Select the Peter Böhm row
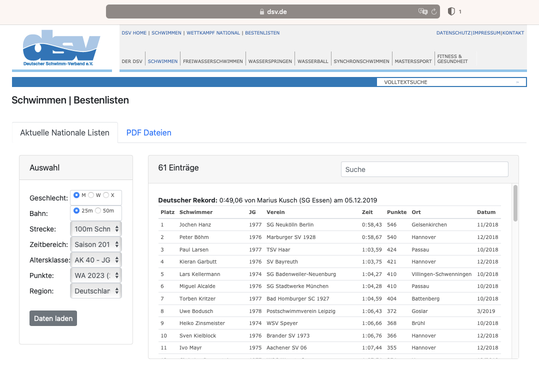Viewport: 539px width, 373px height. 330,237
